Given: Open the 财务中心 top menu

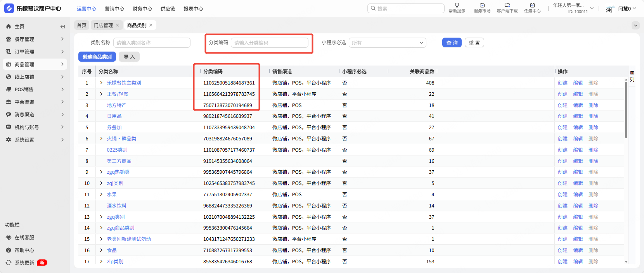Looking at the screenshot, I should tap(142, 9).
